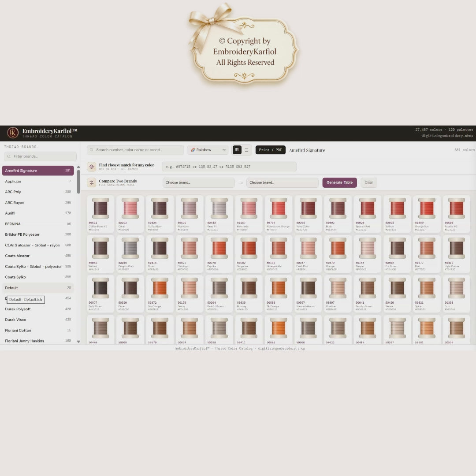Select thread spool 50163 Coral

tap(130, 214)
